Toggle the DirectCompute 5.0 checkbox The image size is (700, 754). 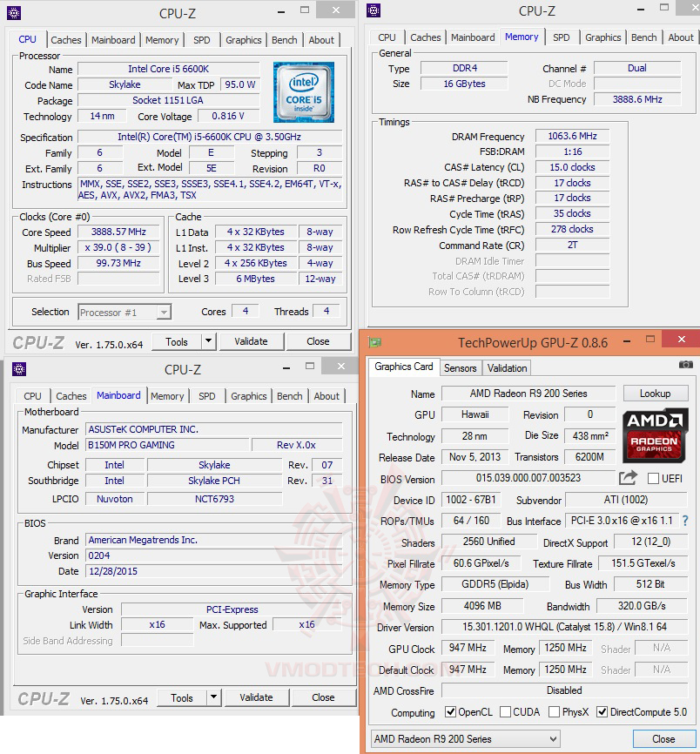tap(602, 711)
